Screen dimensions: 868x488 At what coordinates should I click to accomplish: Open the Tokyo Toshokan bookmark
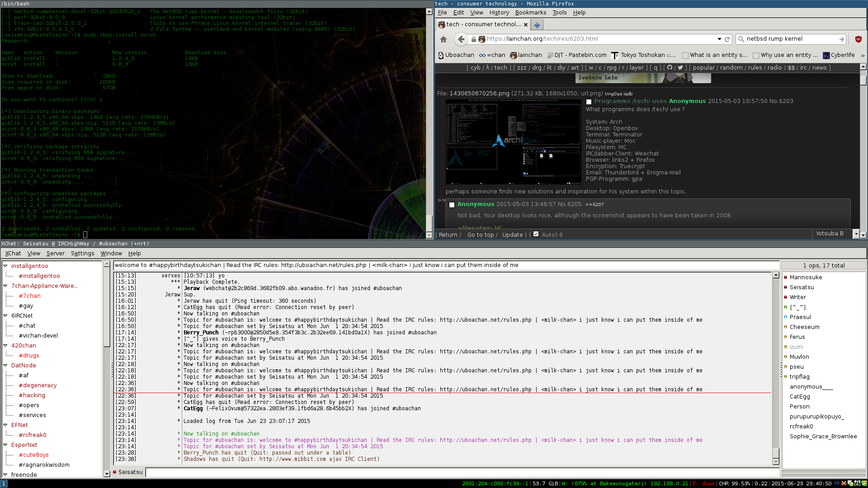click(643, 55)
